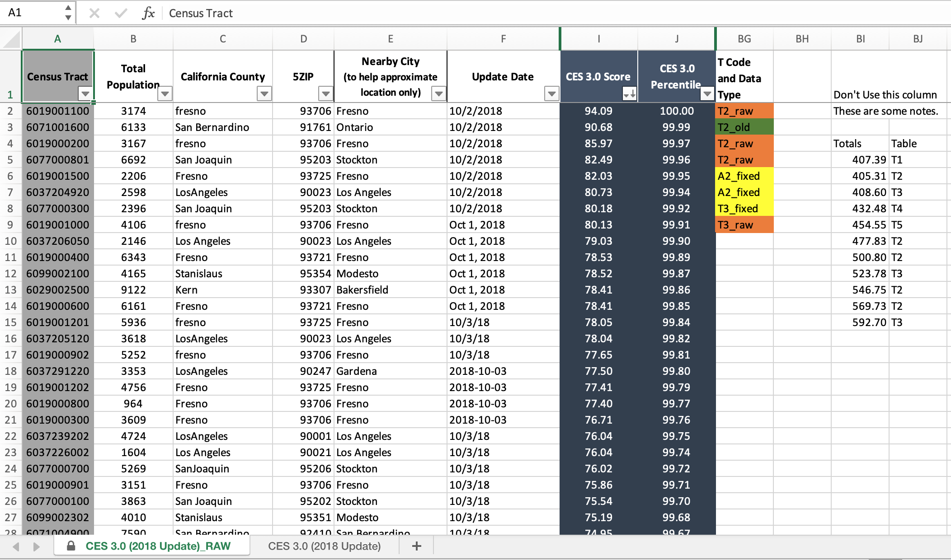Click the select-all corner triangle
Viewport: 951px width, 560px height.
point(12,39)
